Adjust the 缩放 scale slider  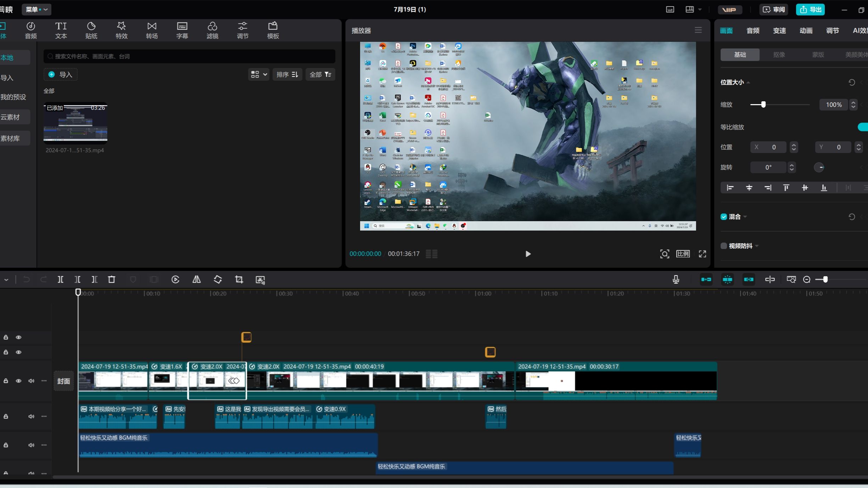(780, 104)
